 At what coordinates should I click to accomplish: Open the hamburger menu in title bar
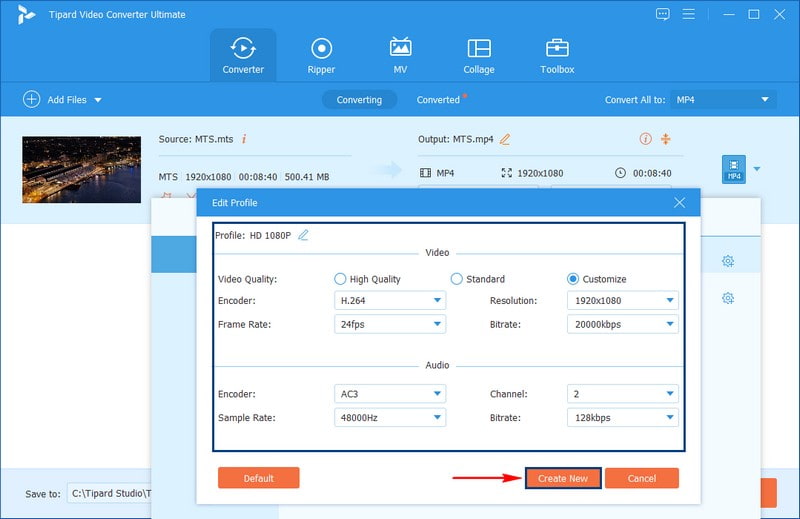tap(689, 14)
